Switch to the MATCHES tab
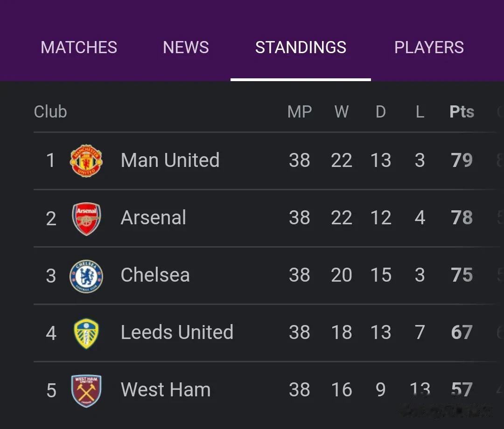Image resolution: width=504 pixels, height=429 pixels. (x=79, y=48)
